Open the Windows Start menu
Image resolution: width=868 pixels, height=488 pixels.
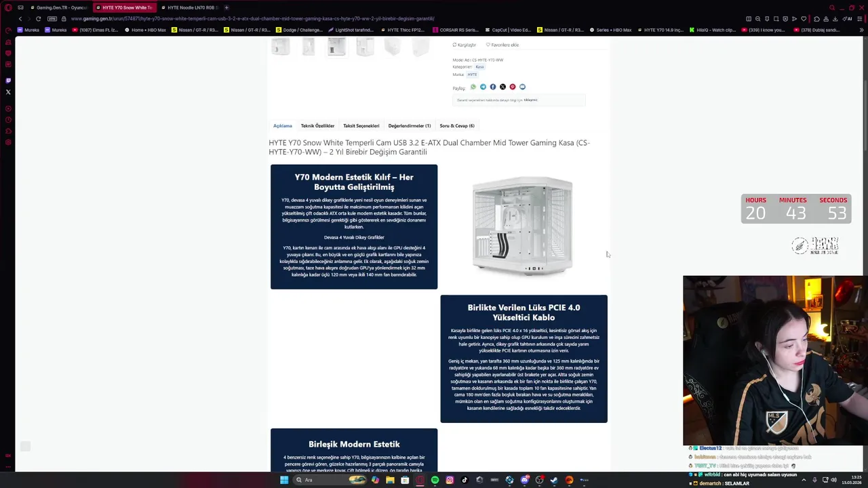click(x=284, y=480)
